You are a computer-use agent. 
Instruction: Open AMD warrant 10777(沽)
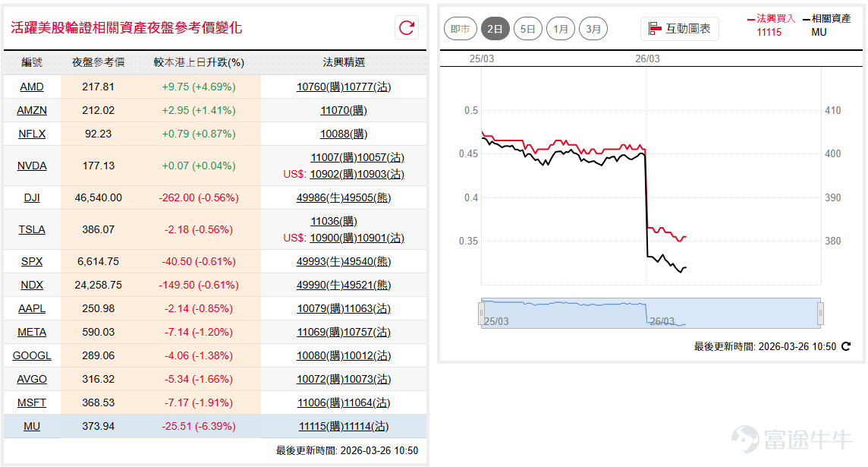pos(367,87)
